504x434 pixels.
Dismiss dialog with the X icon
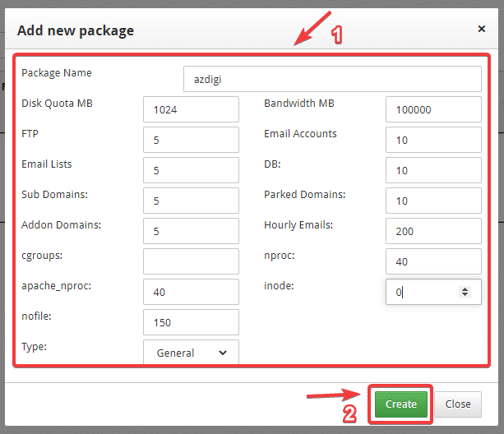[x=481, y=29]
